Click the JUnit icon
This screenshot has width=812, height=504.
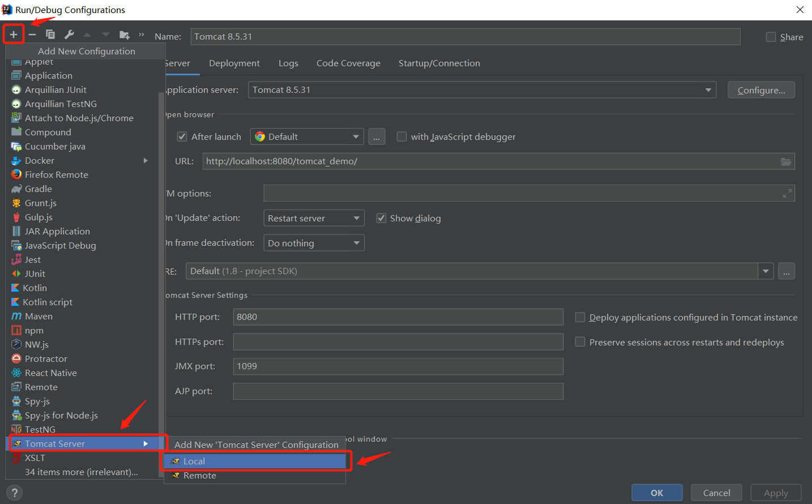point(16,274)
